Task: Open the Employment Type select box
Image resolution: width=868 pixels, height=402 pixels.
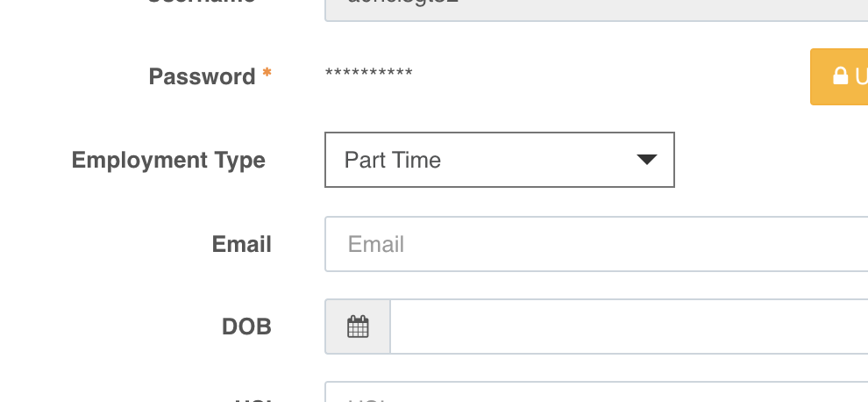Action: pyautogui.click(x=500, y=160)
